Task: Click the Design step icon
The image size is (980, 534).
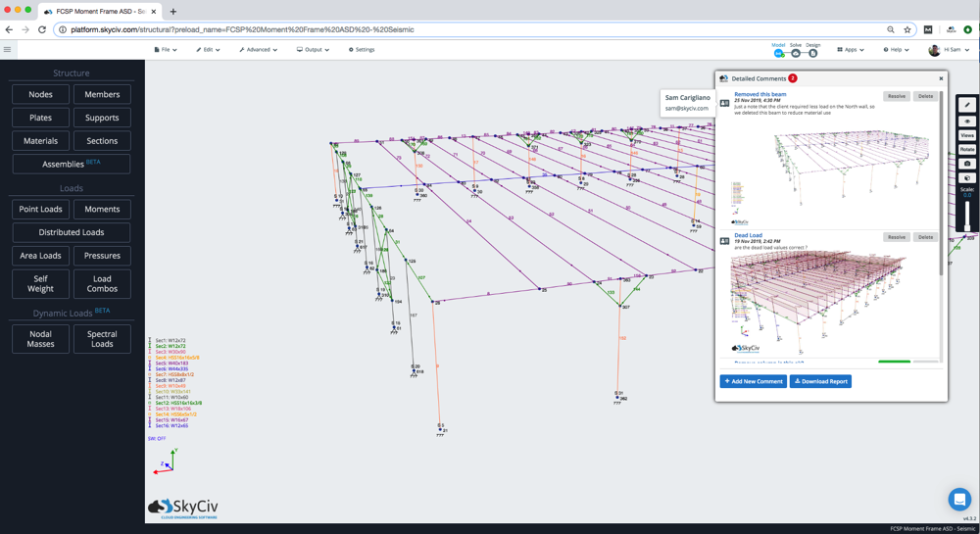Action: (813, 53)
